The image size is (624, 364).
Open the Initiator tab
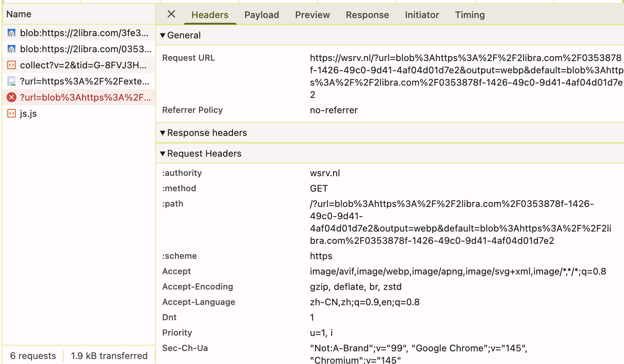point(422,15)
